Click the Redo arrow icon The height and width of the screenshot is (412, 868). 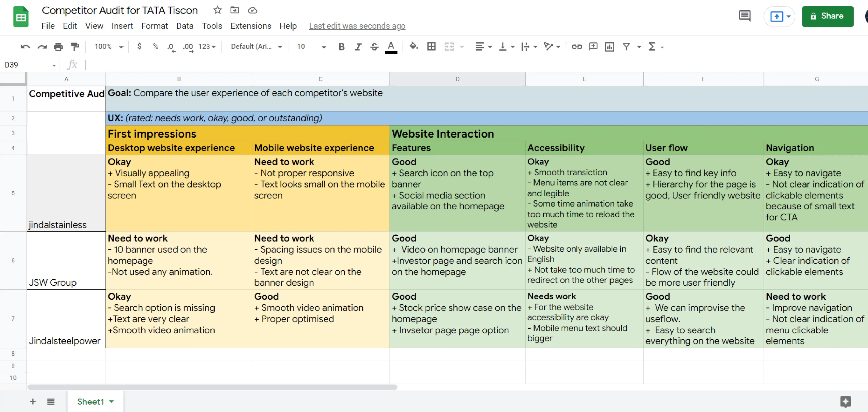click(x=42, y=46)
